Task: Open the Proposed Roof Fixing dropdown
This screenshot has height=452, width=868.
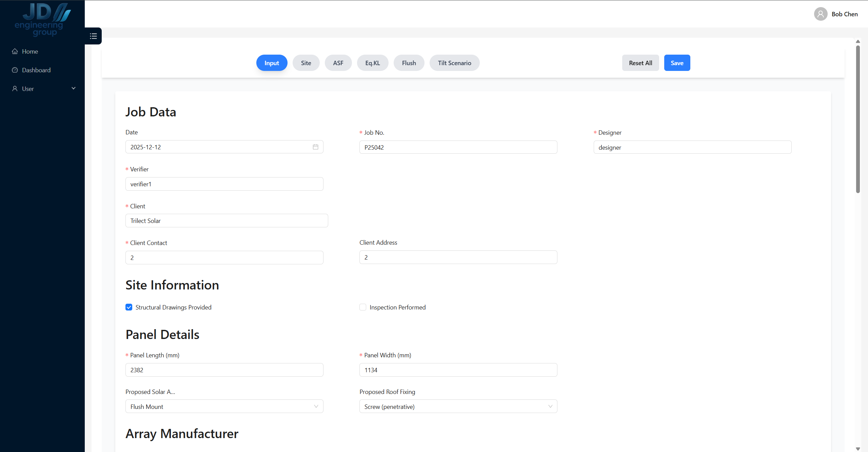Action: click(x=458, y=406)
